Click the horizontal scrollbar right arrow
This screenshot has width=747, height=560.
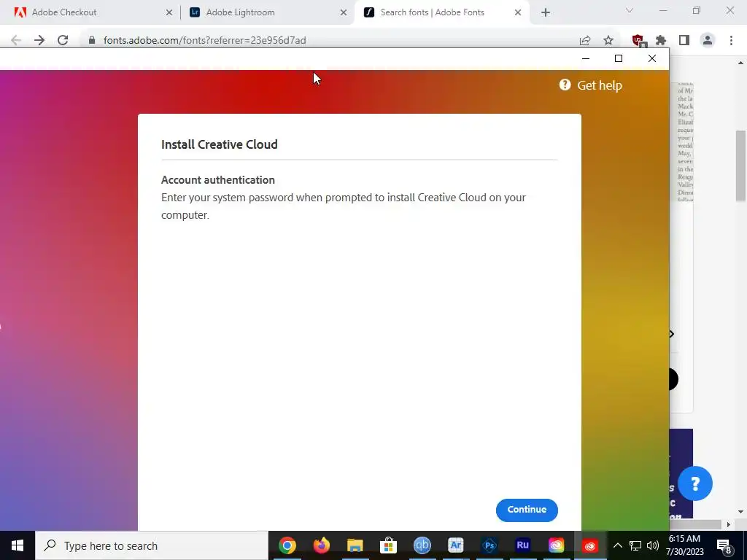click(729, 525)
